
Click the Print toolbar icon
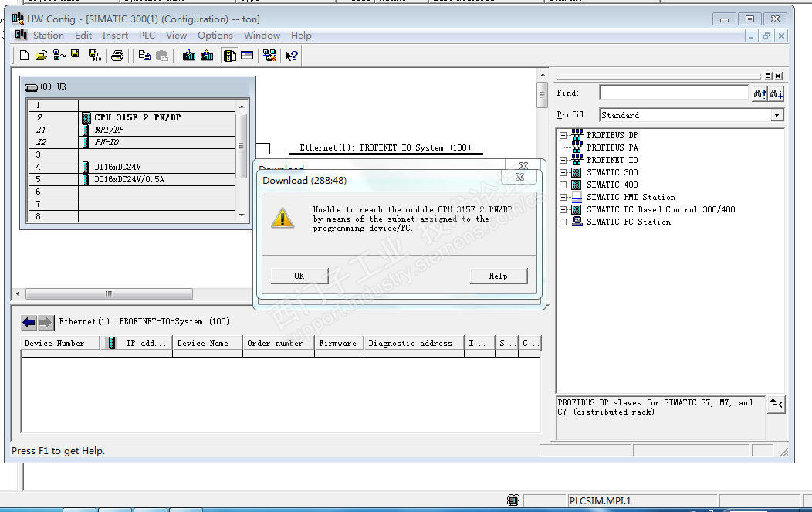(117, 56)
